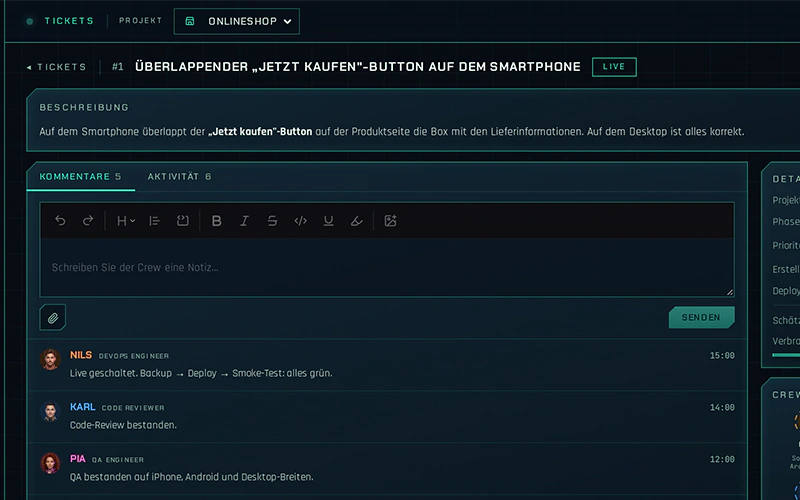
Task: Open the Tickets section in the header
Action: 69,21
